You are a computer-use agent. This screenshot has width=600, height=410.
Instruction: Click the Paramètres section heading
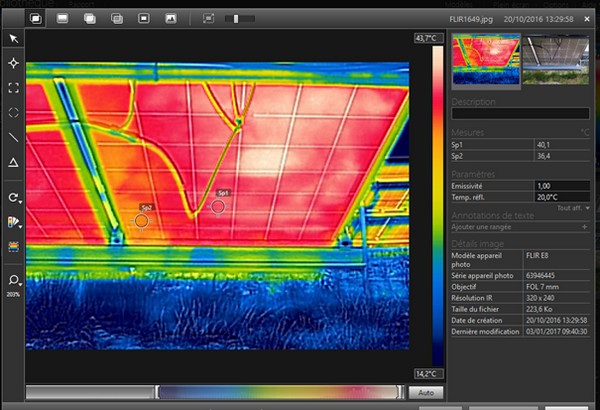click(x=473, y=175)
